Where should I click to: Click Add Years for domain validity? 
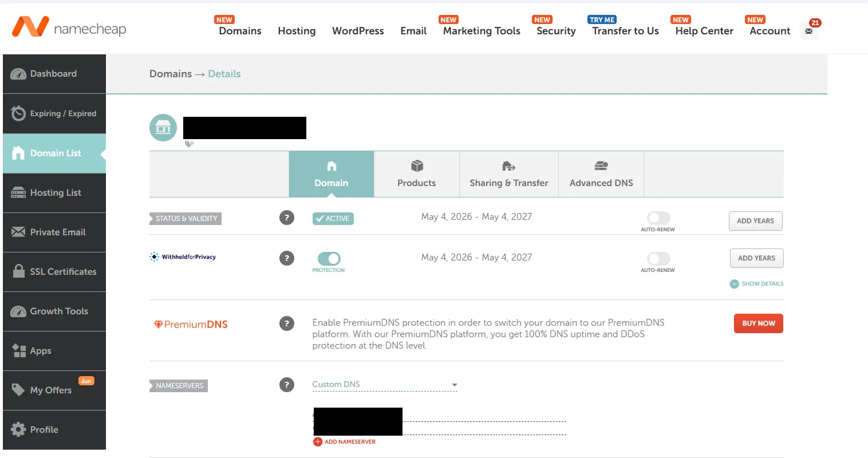(x=756, y=221)
